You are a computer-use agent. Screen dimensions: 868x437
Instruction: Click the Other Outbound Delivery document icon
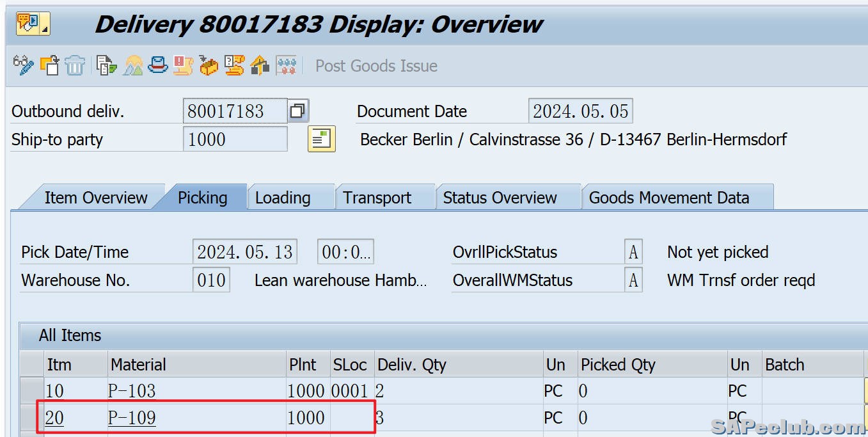click(x=49, y=65)
